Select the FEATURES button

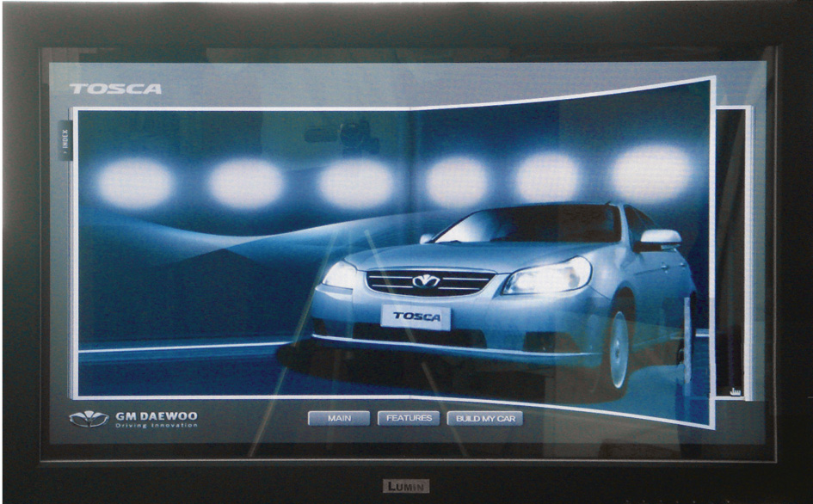tap(409, 418)
